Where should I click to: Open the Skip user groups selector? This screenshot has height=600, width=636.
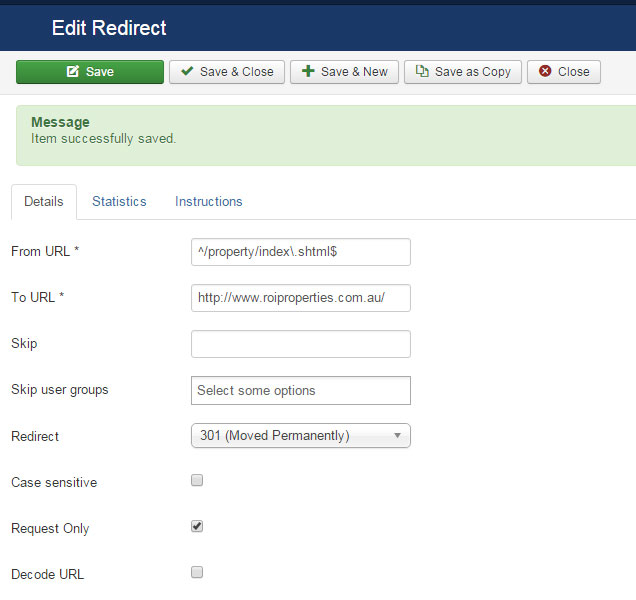[x=300, y=390]
